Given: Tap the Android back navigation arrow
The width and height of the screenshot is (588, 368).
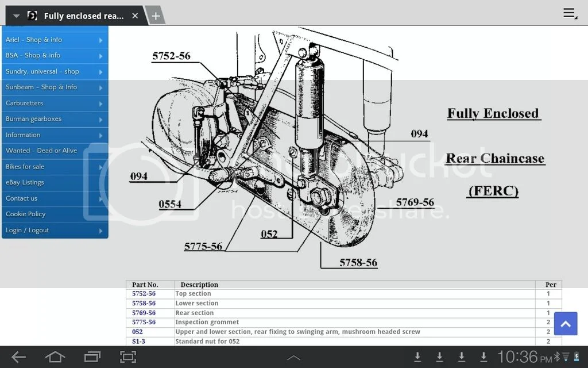Looking at the screenshot, I should click(18, 357).
